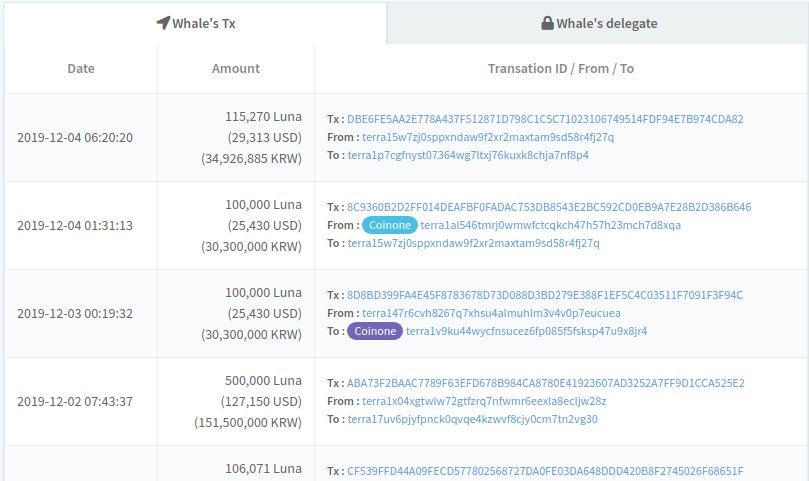Click the blue Coinone badge in the From row
809x481 pixels.
point(390,225)
